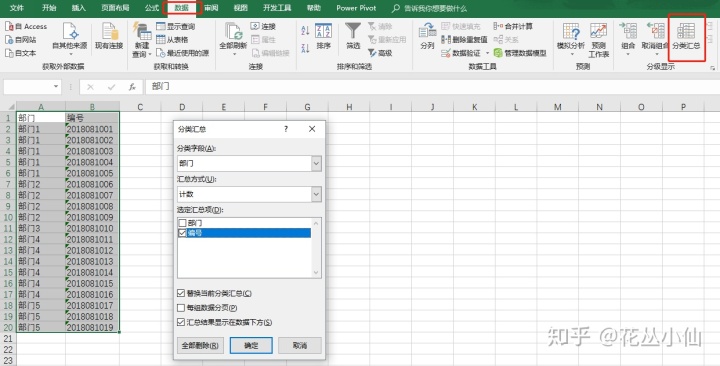Click cell containing 2018081010
Screen dimensions: 720x366
tap(92, 228)
